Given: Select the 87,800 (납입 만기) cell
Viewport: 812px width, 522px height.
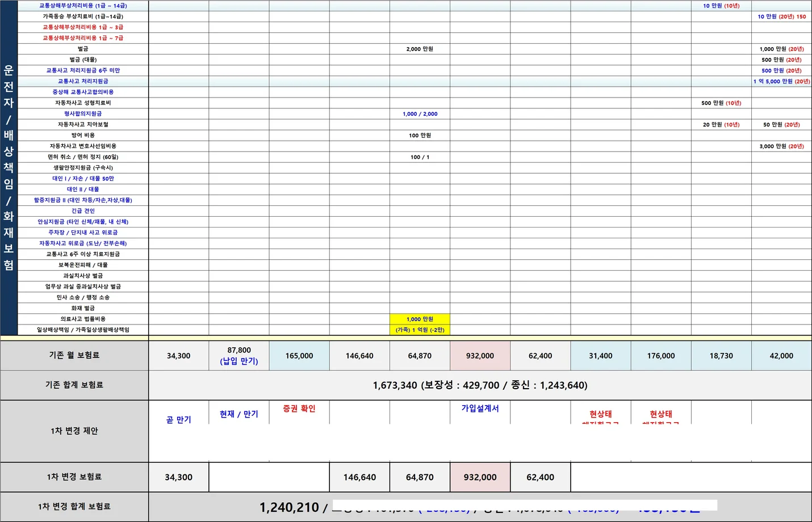Looking at the screenshot, I should point(239,355).
